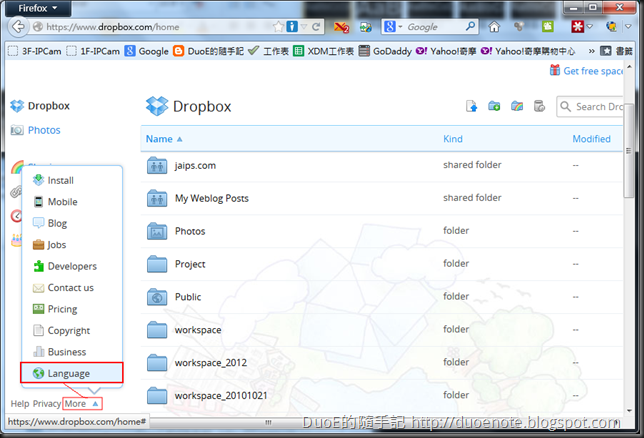This screenshot has width=644, height=438.
Task: Click the mail notifier icon with badge
Action: [341, 27]
